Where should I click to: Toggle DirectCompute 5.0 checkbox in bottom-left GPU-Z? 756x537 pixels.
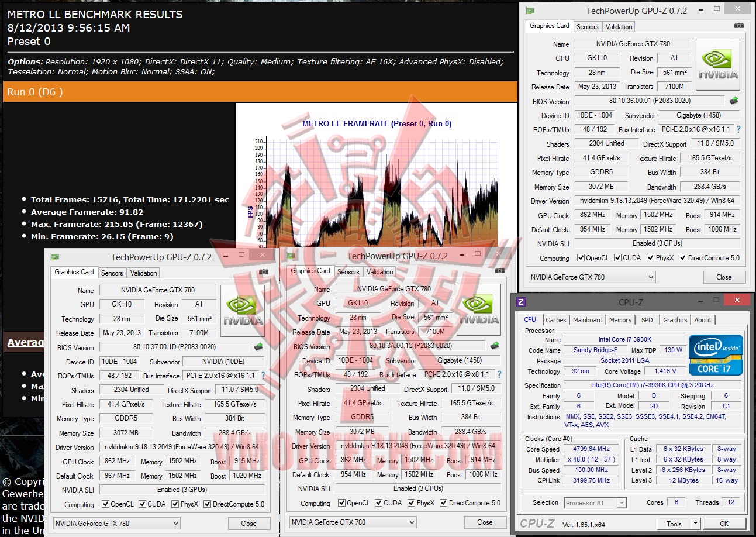pos(208,504)
